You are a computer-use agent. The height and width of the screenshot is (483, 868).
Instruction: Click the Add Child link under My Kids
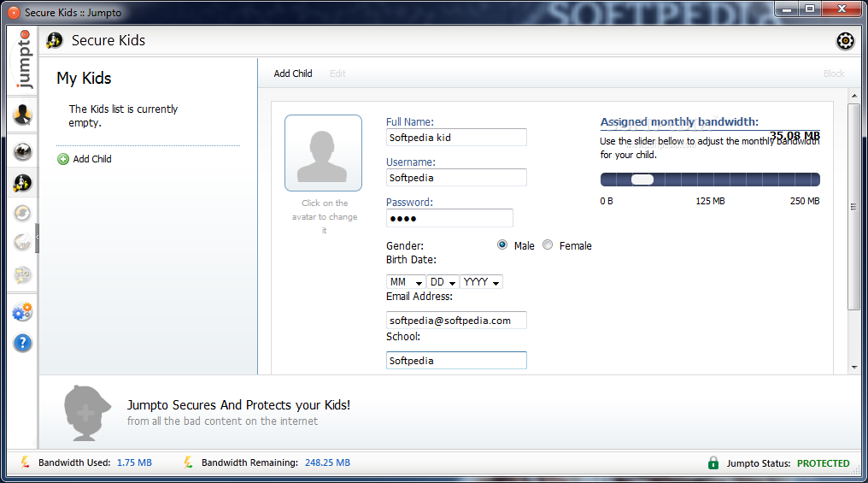click(x=92, y=159)
